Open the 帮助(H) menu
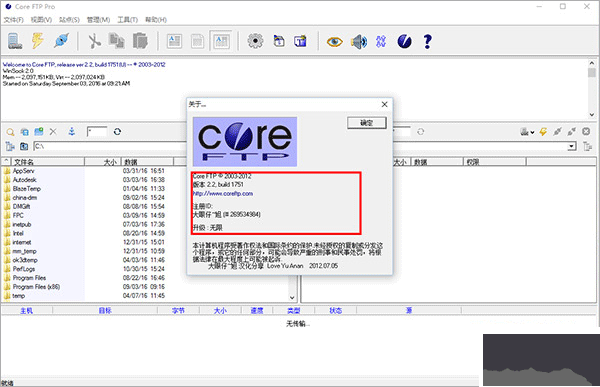The height and width of the screenshot is (387, 600). 156,20
